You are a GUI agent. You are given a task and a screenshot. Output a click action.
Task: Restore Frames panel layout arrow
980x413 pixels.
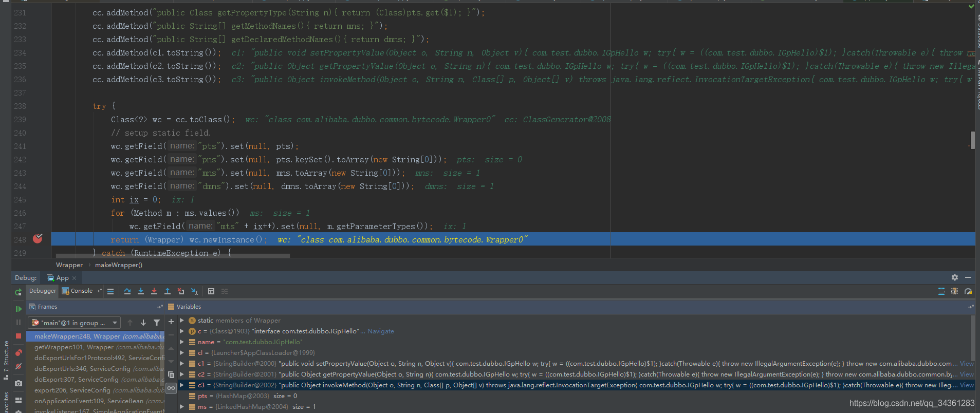click(x=160, y=307)
